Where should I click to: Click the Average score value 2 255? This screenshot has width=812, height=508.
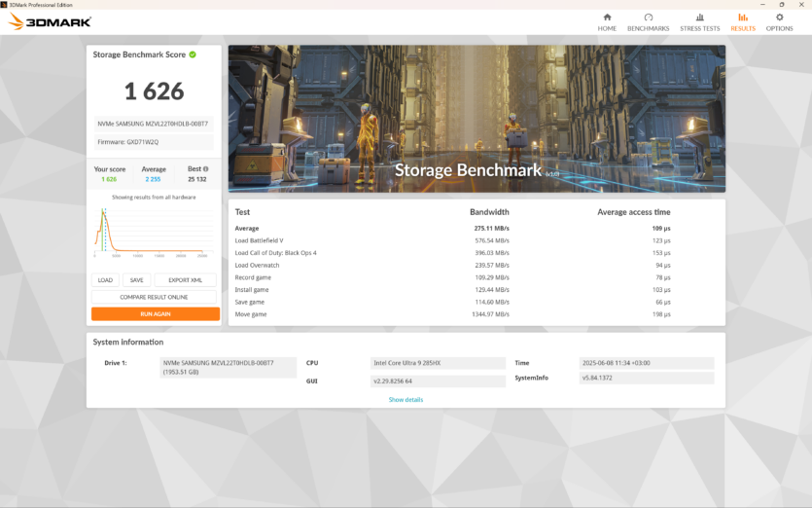point(153,179)
